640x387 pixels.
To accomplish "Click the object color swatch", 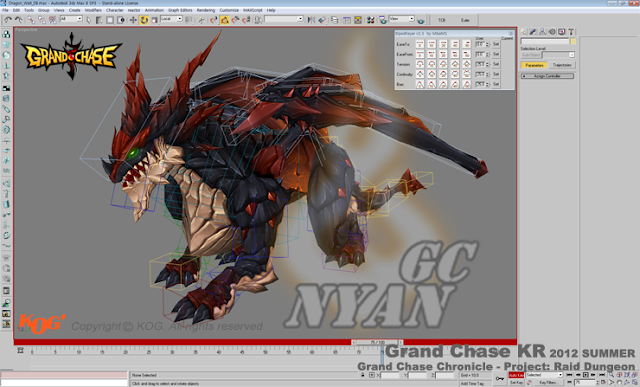I will click(573, 41).
